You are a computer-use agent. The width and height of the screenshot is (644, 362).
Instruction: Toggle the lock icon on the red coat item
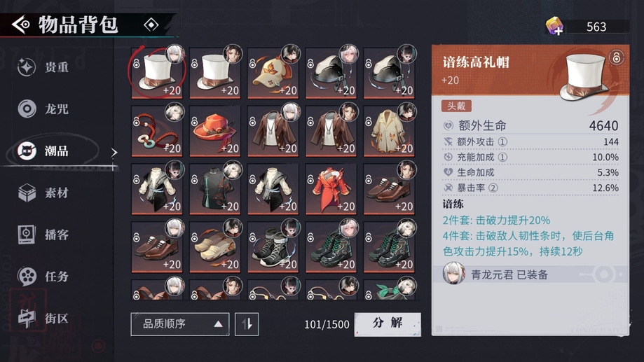311,179
